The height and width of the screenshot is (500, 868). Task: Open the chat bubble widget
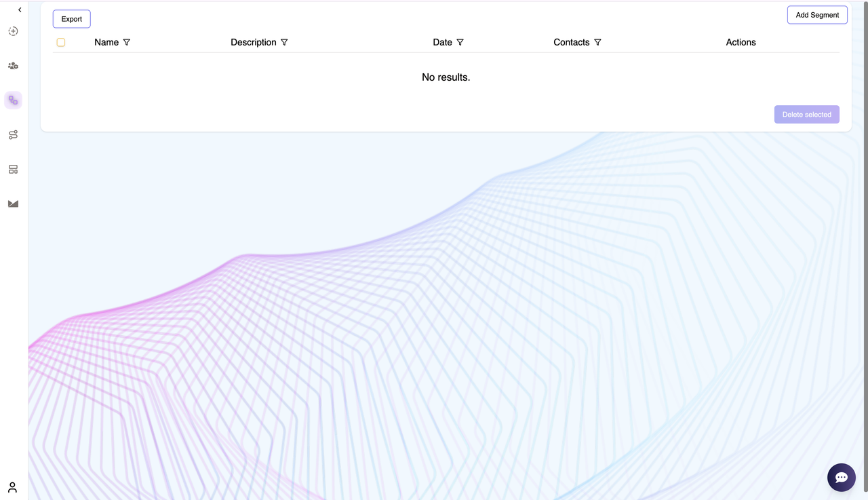(842, 478)
